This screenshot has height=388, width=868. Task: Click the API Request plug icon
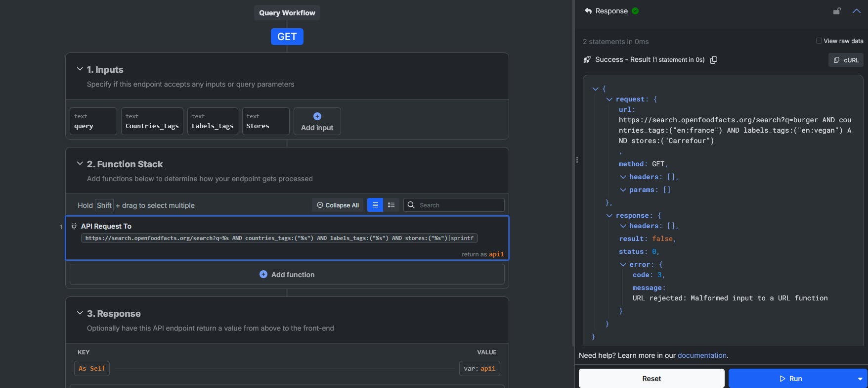74,226
